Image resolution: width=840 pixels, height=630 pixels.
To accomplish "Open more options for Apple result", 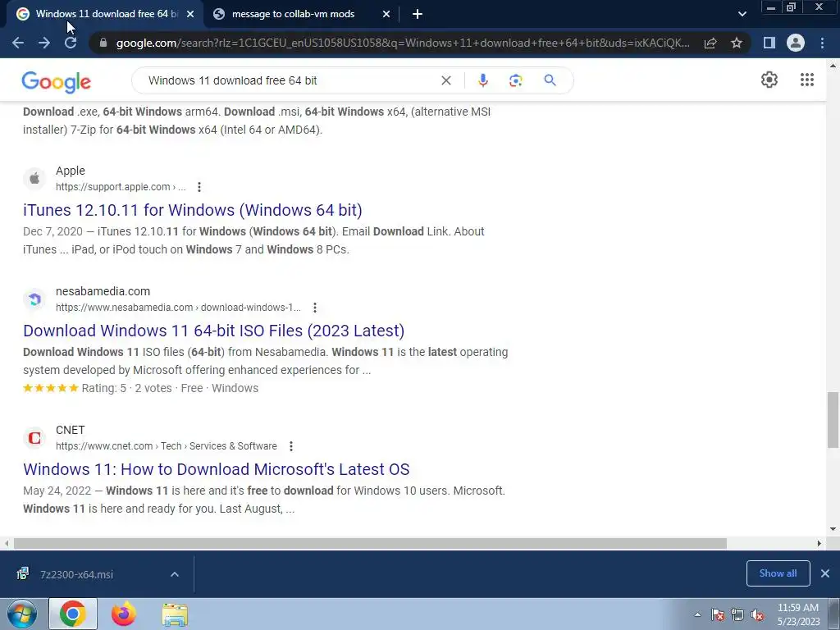I will (x=199, y=187).
